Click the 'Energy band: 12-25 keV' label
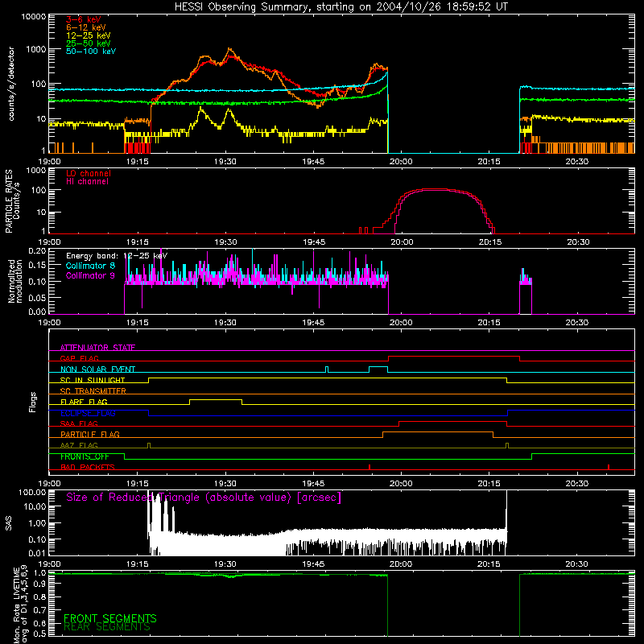This screenshot has height=644, width=644. (x=117, y=256)
